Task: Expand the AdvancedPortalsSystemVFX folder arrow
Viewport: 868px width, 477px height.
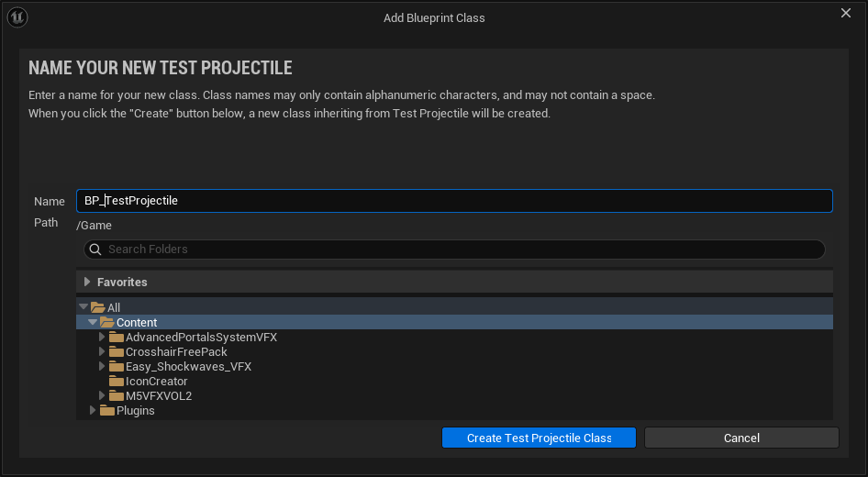Action: point(102,338)
